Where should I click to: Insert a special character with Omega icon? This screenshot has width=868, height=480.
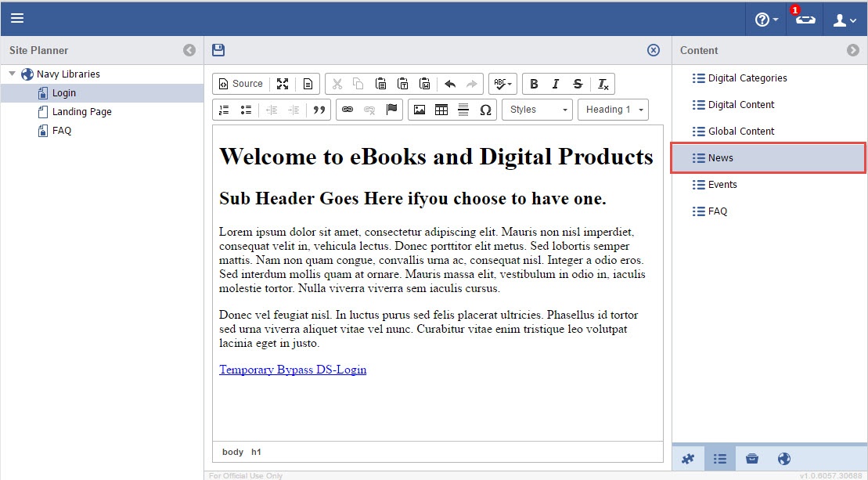pos(485,110)
